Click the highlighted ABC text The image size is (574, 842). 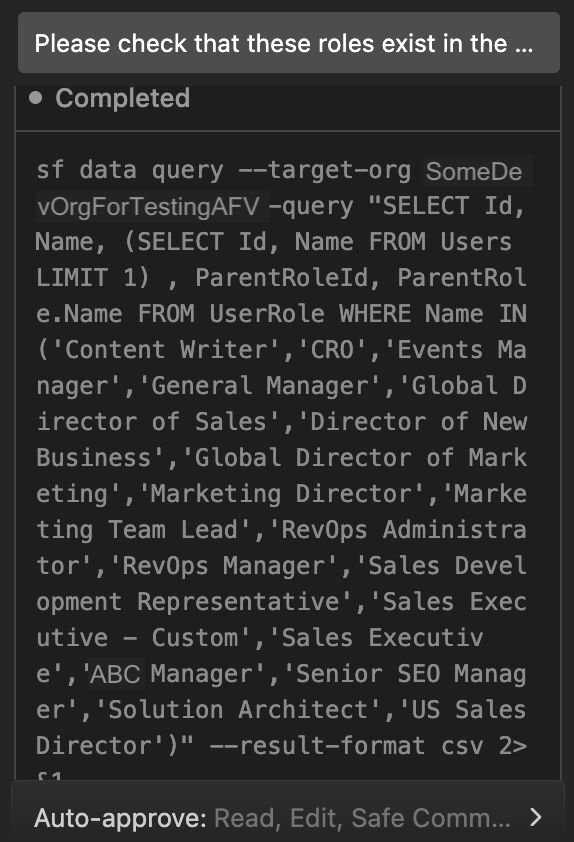(115, 673)
